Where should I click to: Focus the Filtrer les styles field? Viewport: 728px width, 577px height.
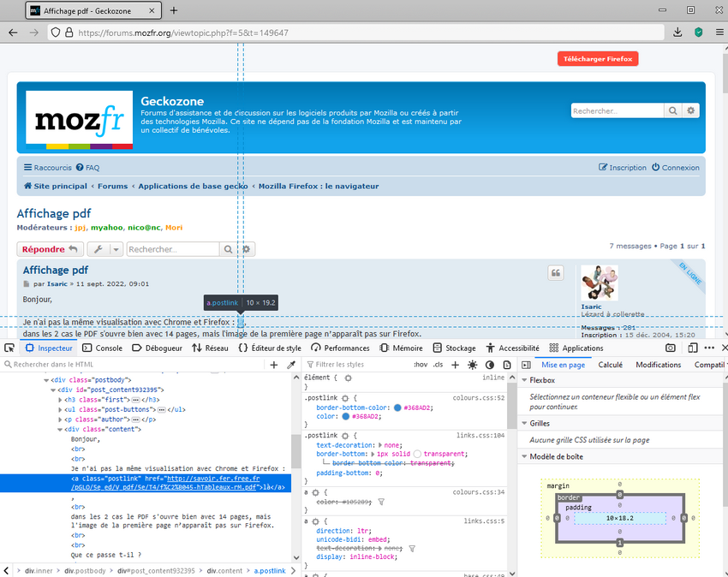click(x=357, y=365)
